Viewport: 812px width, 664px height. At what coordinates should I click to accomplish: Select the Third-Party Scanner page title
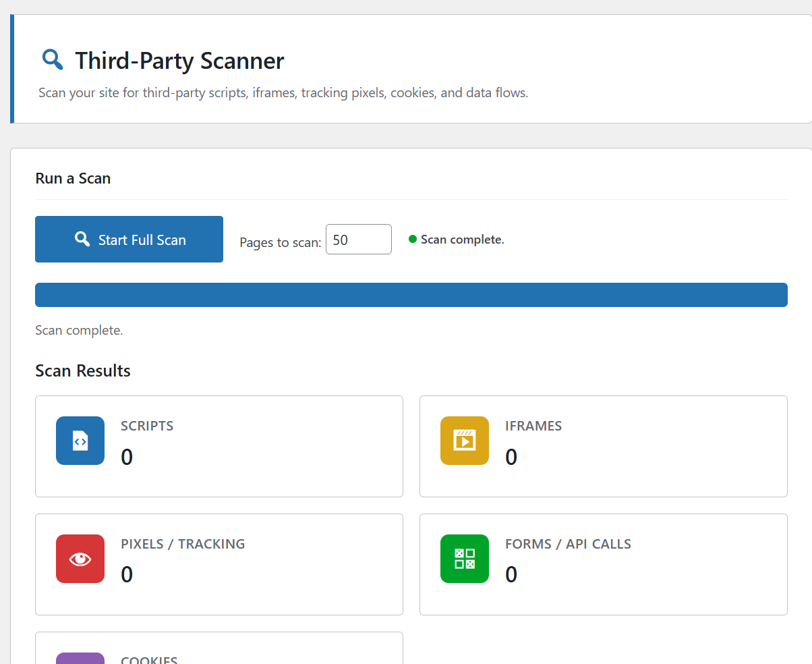[179, 61]
